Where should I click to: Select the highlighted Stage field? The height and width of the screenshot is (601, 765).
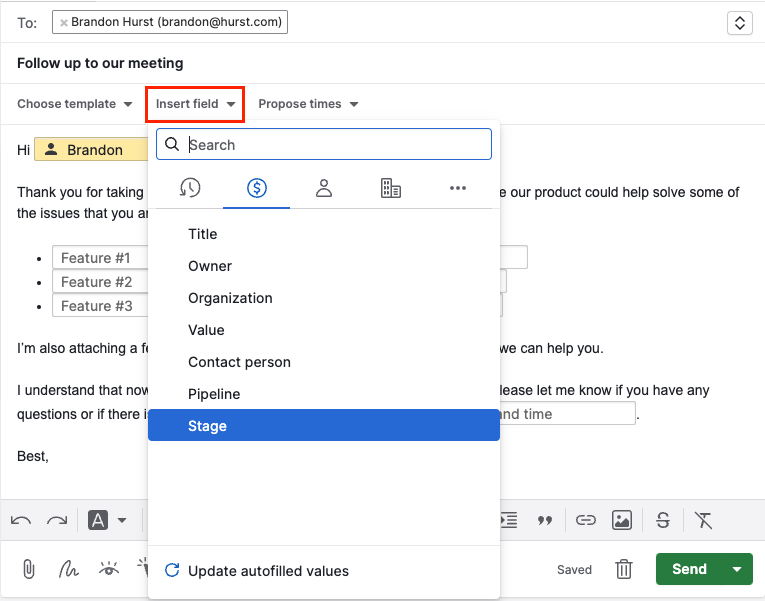[324, 425]
